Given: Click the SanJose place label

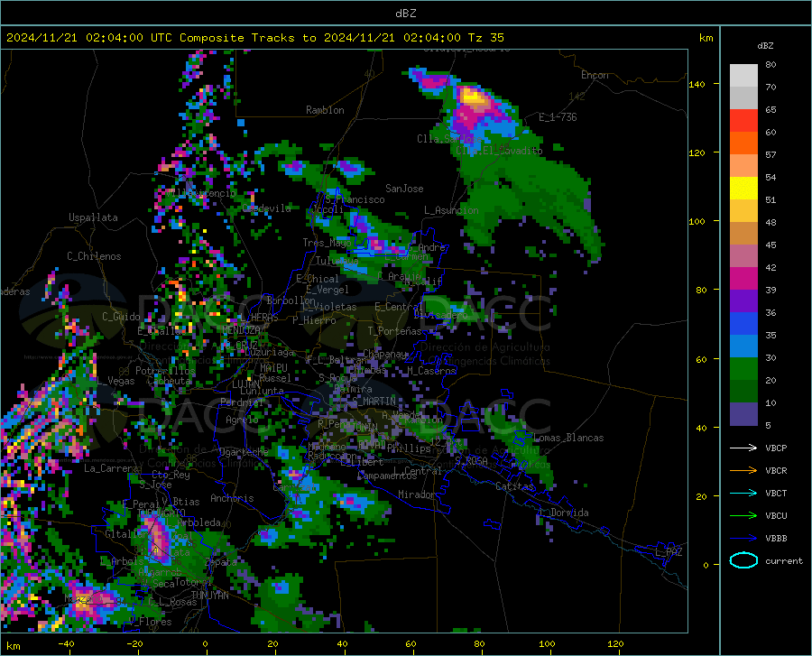Looking at the screenshot, I should pos(404,189).
